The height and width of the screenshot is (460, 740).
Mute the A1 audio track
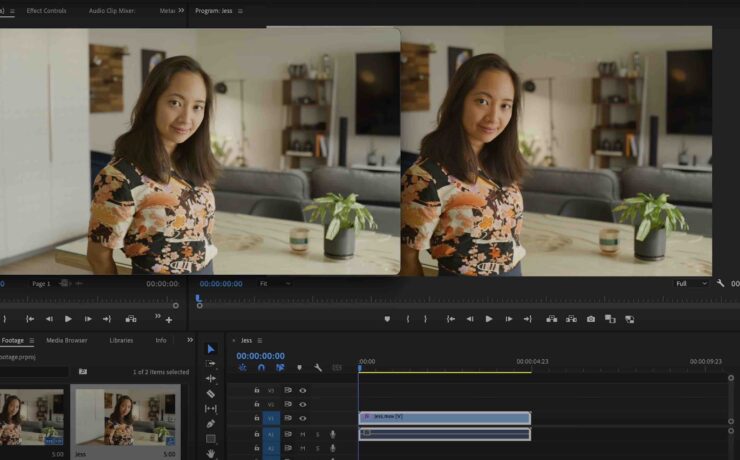coord(303,434)
